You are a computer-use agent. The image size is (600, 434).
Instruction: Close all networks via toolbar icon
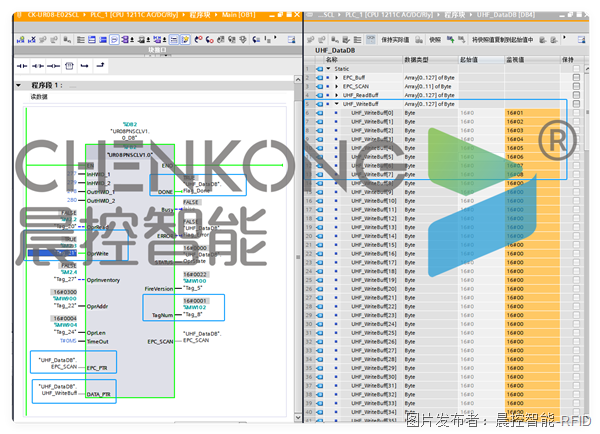click(x=103, y=39)
